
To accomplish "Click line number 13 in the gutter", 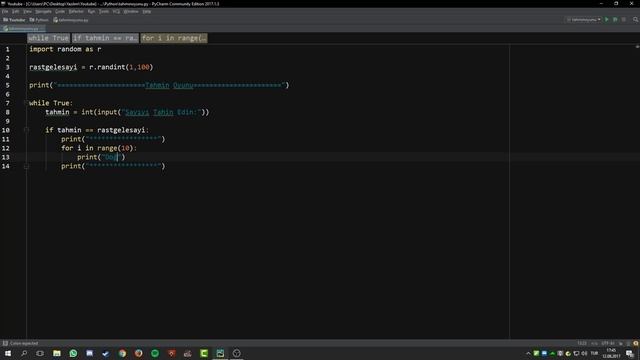I will point(6,157).
